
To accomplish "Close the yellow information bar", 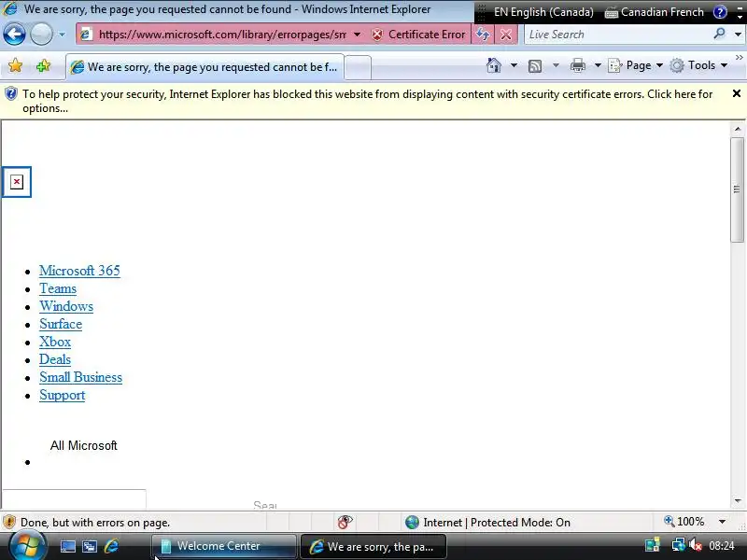I will (737, 94).
